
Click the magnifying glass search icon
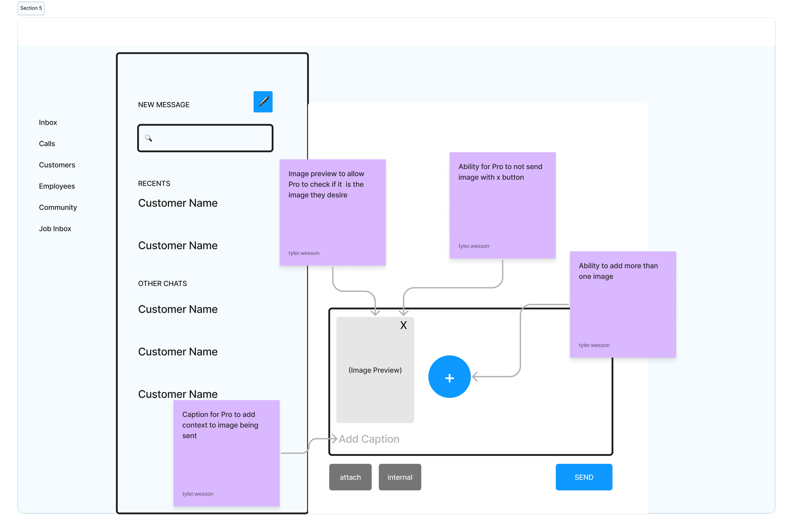(148, 138)
